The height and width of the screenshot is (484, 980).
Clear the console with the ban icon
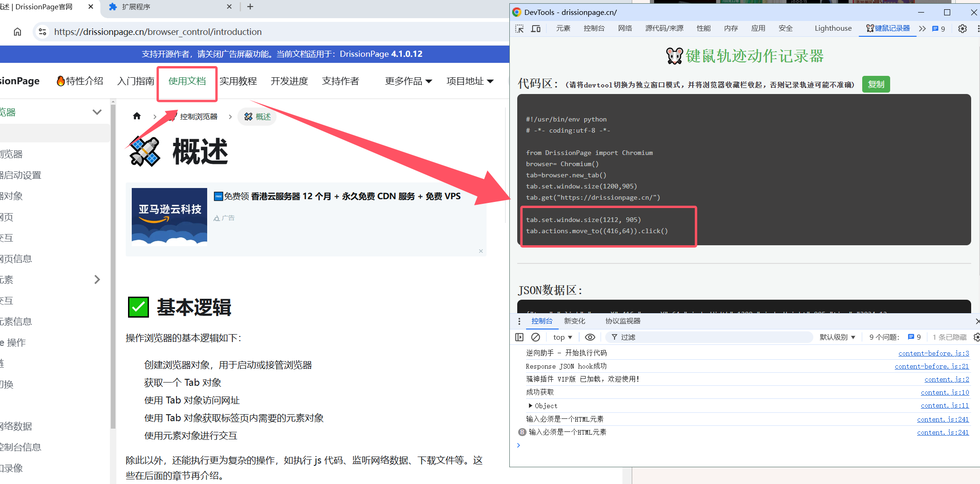click(x=535, y=337)
